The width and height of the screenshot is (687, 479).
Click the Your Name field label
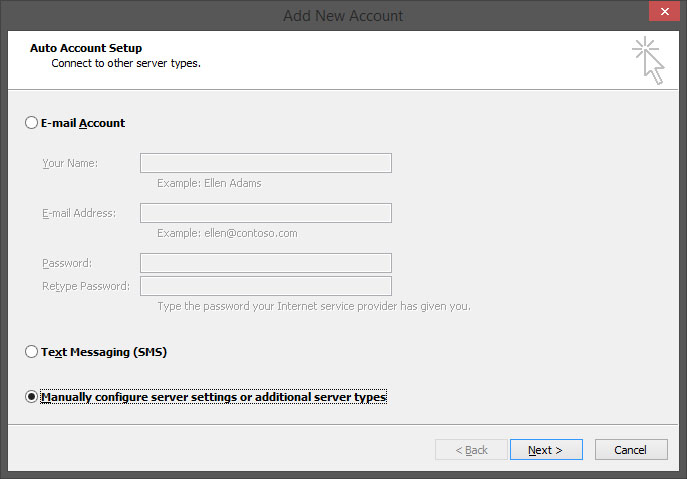pyautogui.click(x=70, y=163)
